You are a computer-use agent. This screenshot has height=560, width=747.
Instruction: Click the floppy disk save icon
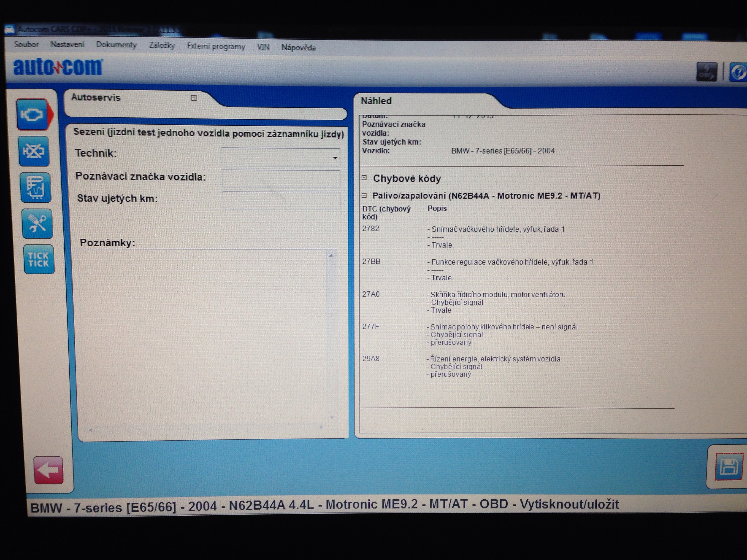click(729, 467)
